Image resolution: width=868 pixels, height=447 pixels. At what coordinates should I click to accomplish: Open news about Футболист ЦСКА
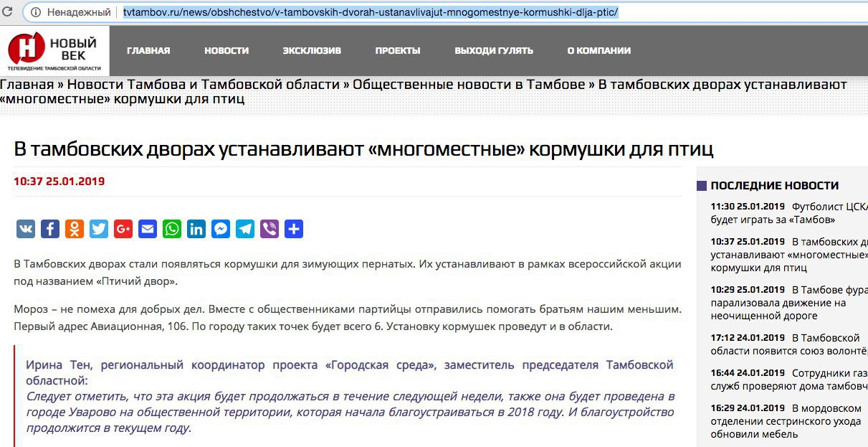click(x=788, y=212)
